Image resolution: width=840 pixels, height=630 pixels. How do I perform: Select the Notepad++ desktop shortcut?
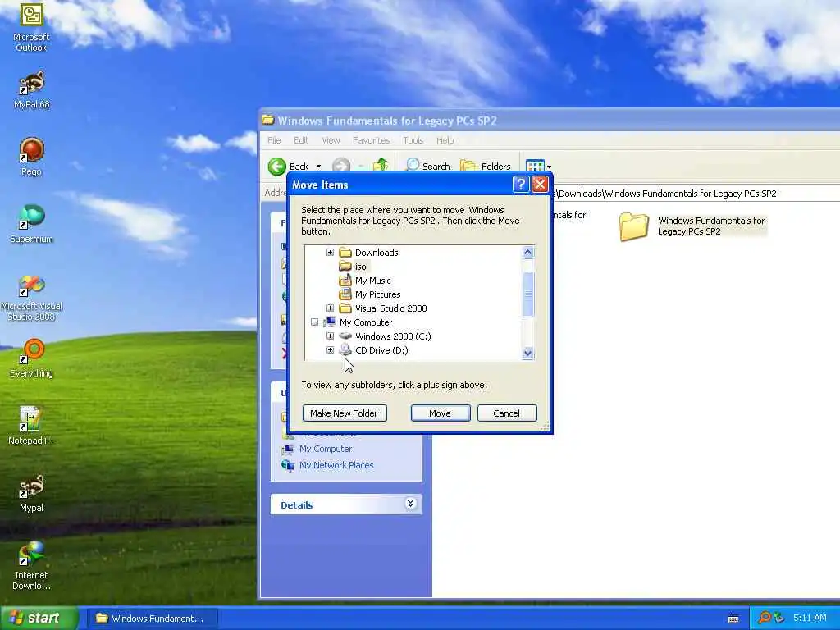click(31, 426)
